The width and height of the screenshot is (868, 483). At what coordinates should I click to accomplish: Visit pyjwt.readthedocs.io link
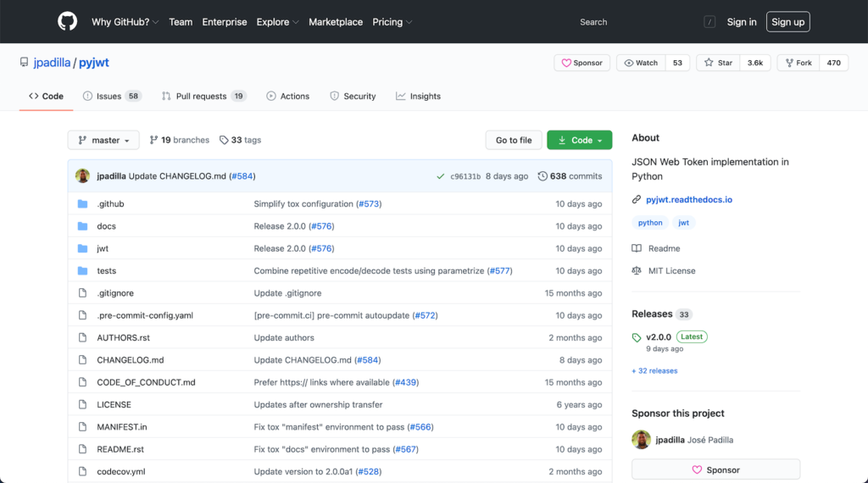coord(688,199)
